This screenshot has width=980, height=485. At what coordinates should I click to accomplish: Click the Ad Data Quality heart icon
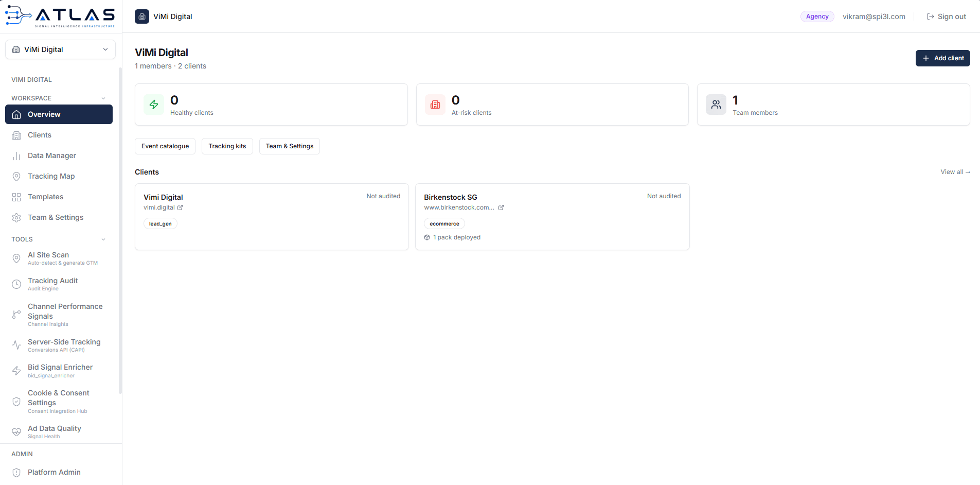(x=16, y=432)
